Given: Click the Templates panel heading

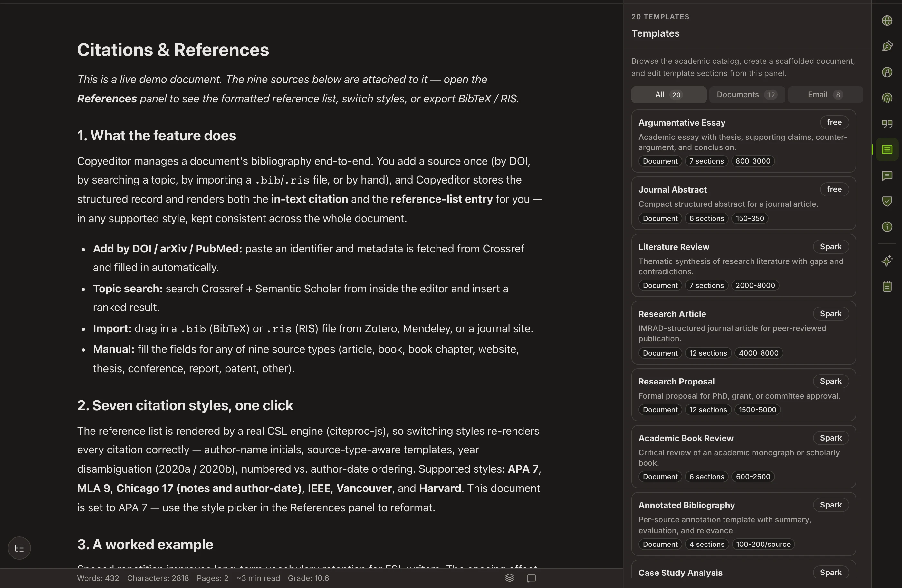Looking at the screenshot, I should [655, 33].
